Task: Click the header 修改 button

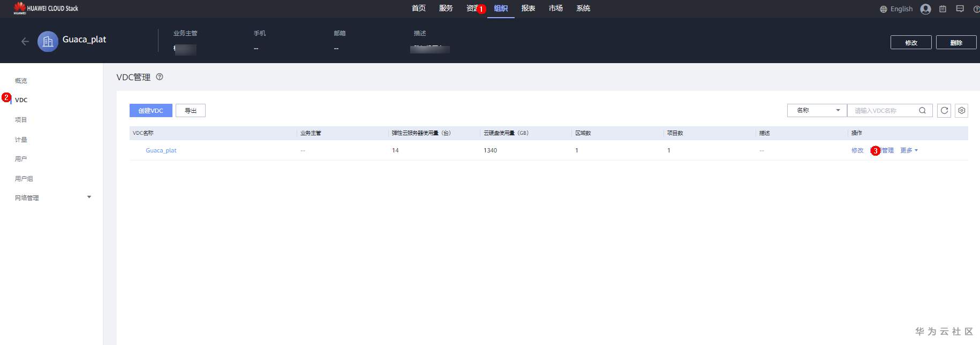Action: tap(911, 42)
